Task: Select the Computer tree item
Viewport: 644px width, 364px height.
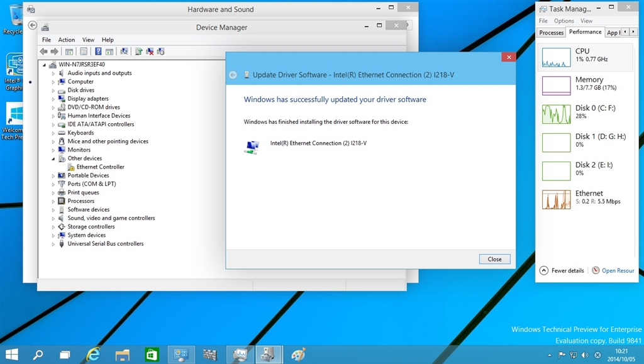Action: tap(80, 81)
